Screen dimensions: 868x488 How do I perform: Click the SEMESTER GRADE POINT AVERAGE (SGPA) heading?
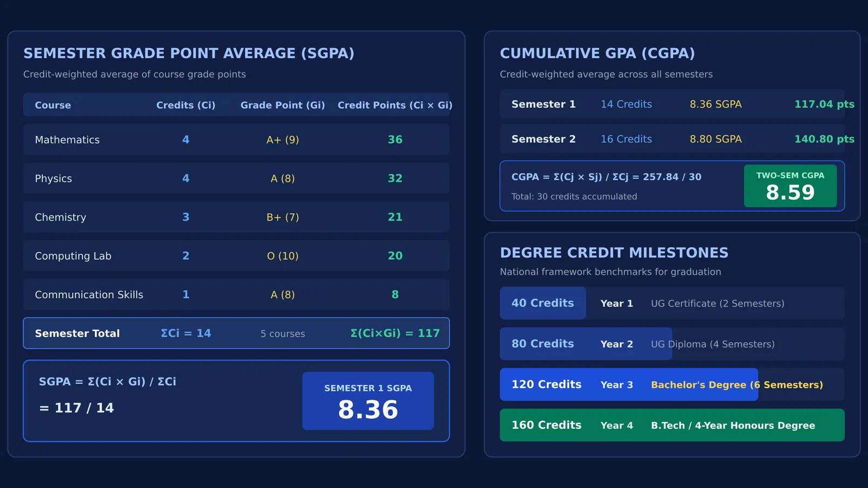point(189,53)
